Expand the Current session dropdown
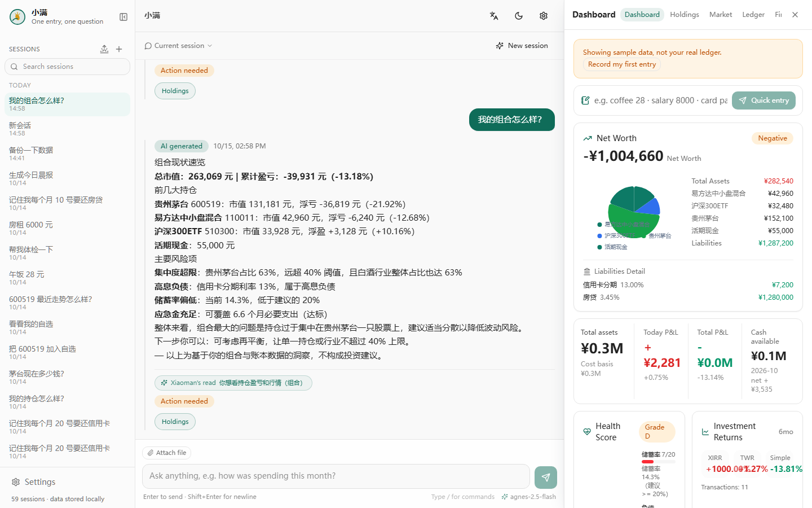Screen dimensions: 812x508 178,46
